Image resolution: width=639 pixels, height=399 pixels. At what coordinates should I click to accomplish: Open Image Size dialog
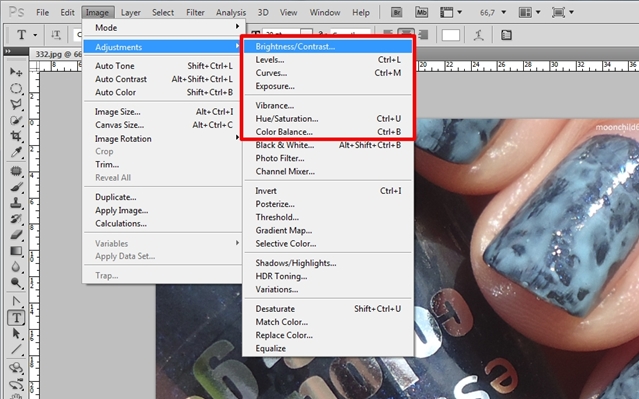click(x=162, y=112)
